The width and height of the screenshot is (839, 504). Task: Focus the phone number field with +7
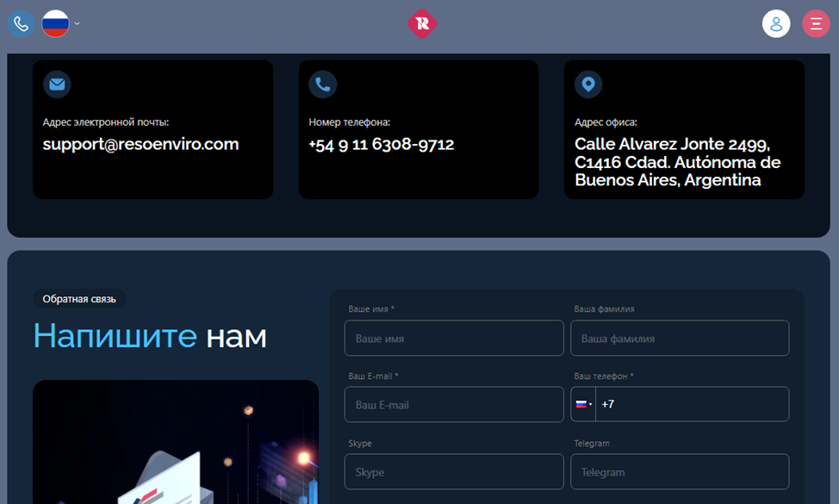point(692,404)
